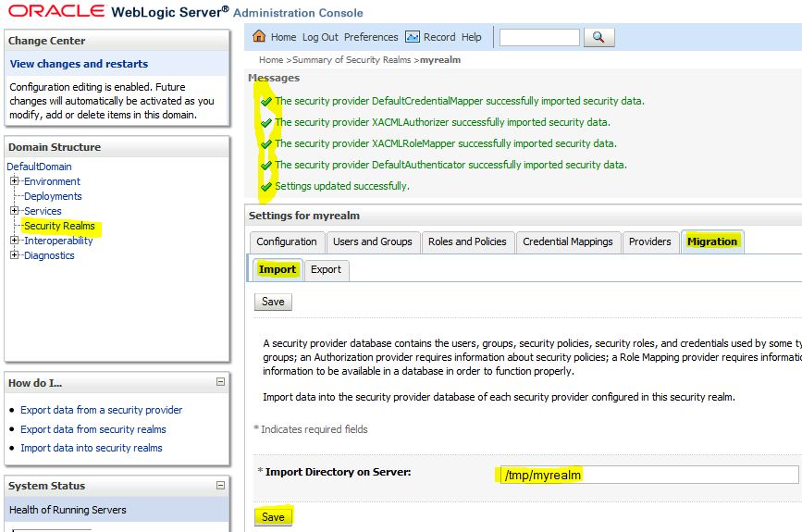The image size is (802, 532).
Task: Open Import data into security realms
Action: coord(91,448)
